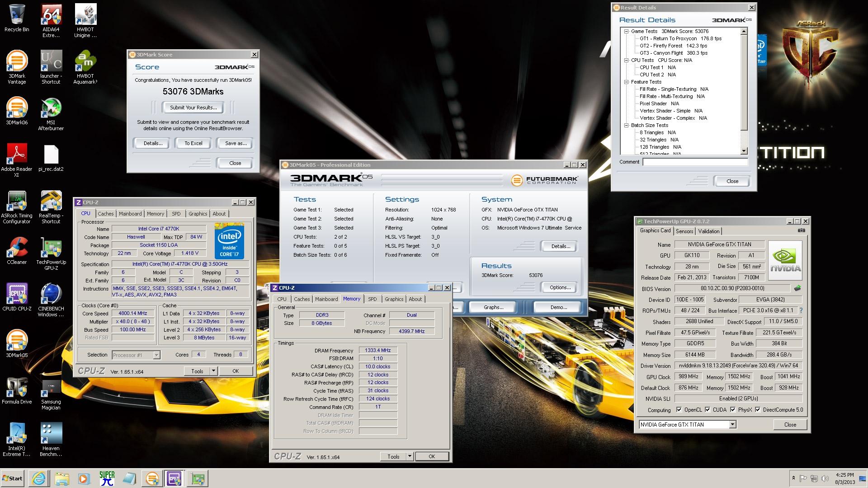
Task: Open Heaven Benchmark desktop icon
Action: pos(51,440)
